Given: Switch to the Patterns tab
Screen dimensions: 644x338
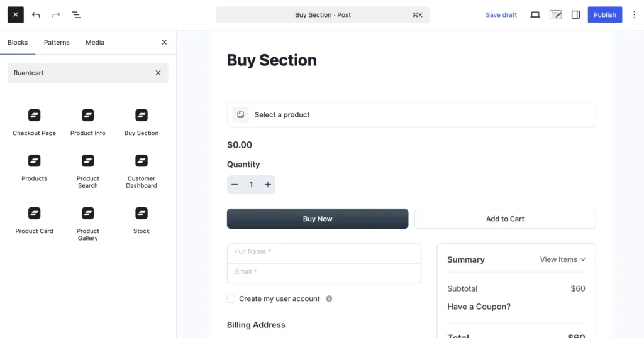Looking at the screenshot, I should tap(57, 43).
